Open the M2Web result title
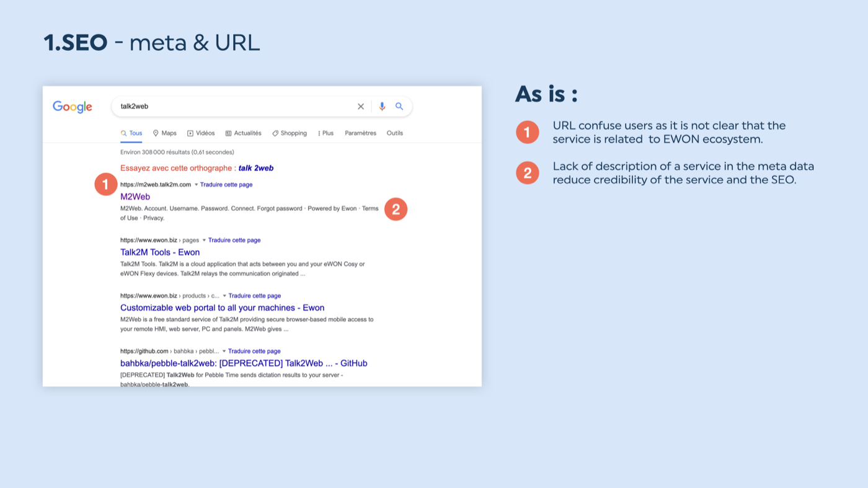 [135, 197]
